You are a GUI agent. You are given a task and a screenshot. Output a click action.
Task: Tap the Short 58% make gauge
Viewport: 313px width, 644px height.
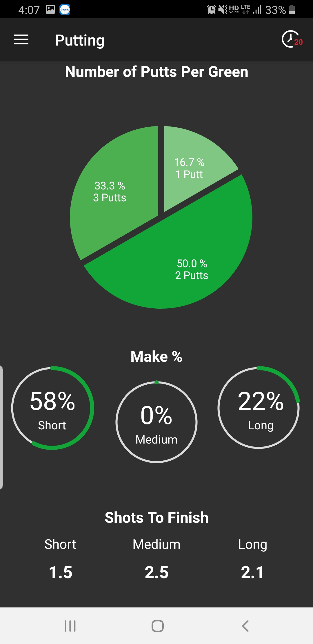click(52, 408)
